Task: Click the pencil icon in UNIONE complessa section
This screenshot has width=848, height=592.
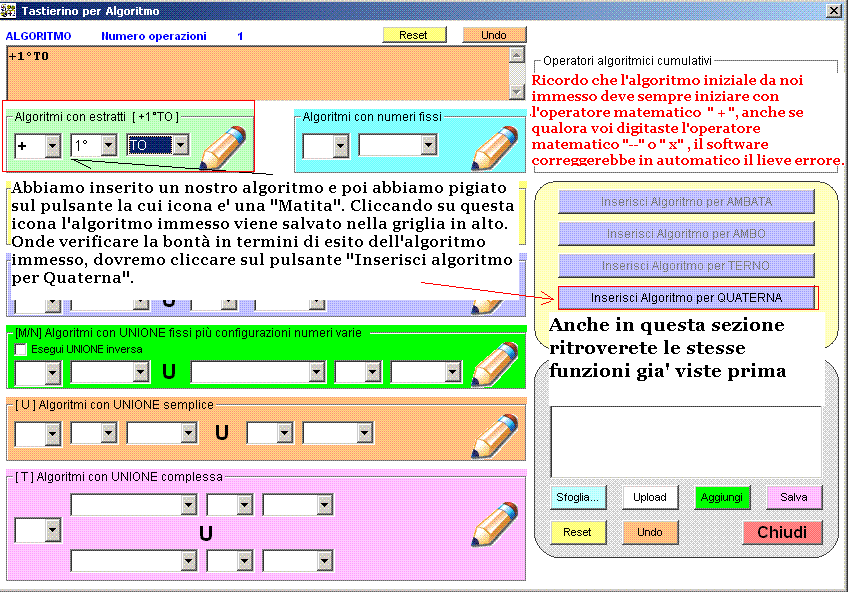Action: click(x=495, y=523)
